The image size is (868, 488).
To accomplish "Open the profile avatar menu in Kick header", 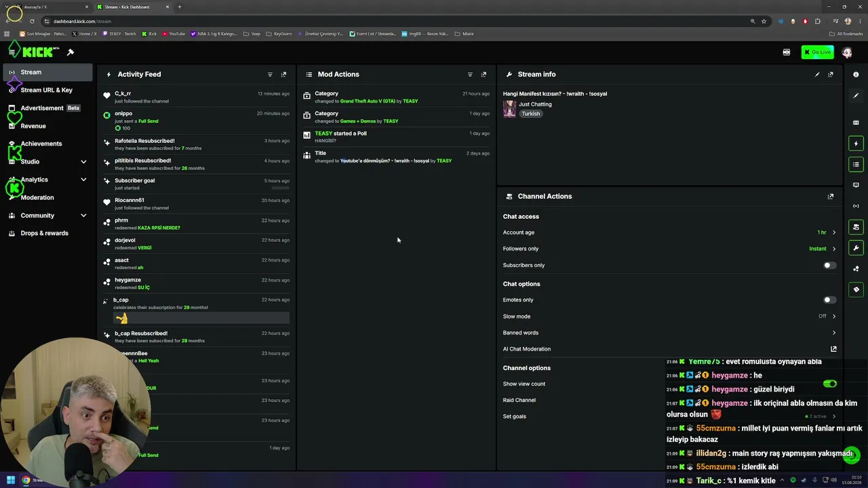I will tap(847, 52).
